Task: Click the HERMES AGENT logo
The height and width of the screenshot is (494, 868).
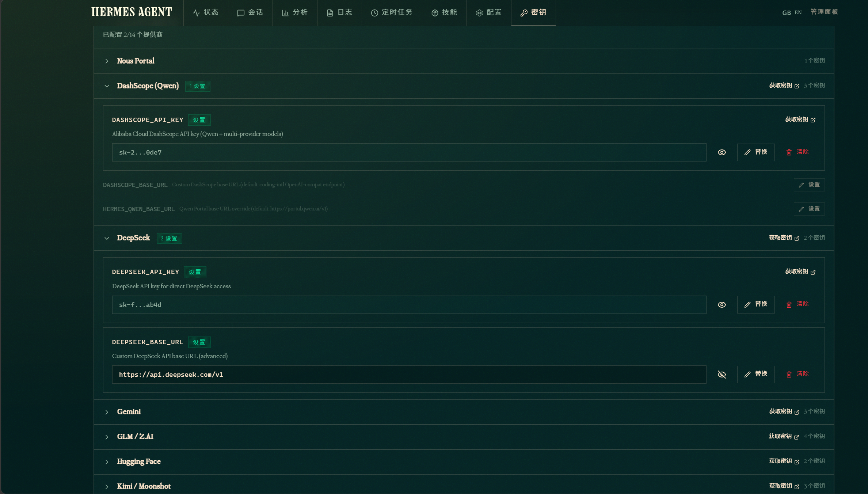Action: point(132,12)
